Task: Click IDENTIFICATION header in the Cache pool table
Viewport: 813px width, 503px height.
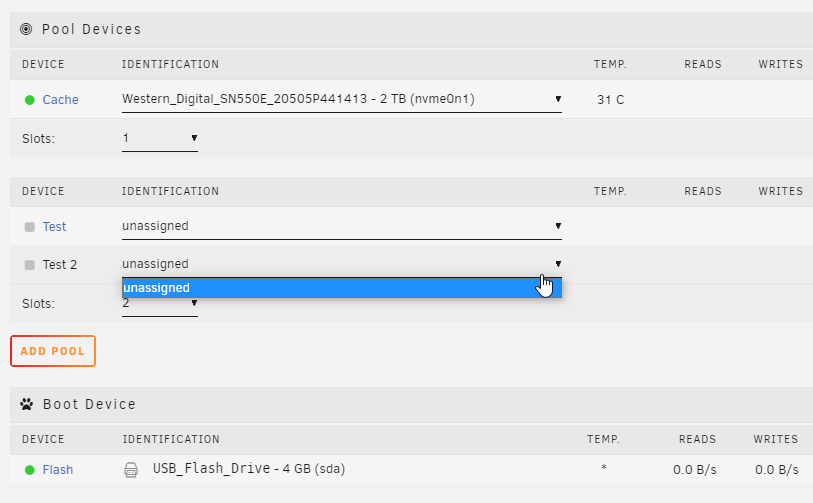Action: 170,64
